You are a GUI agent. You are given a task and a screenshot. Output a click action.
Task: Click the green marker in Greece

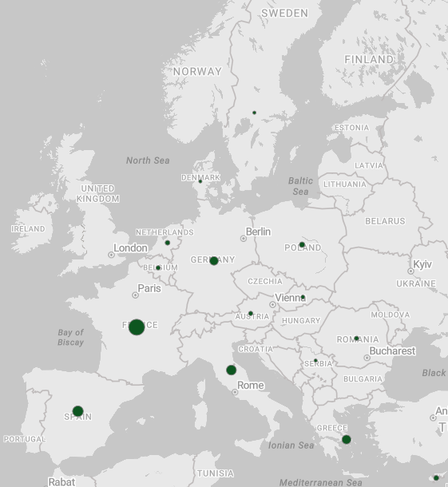347,439
